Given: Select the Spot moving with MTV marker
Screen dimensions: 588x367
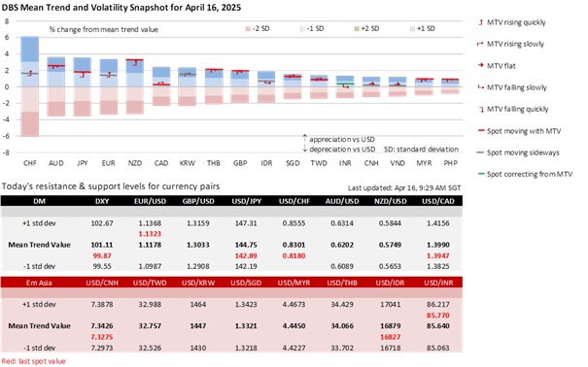Looking at the screenshot, I should pos(481,131).
